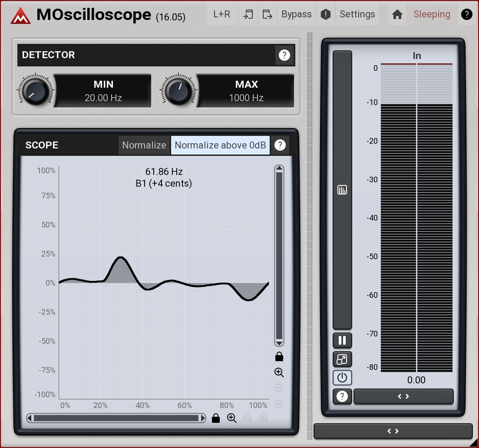Click the MAX 1000 Hz value field

pos(246,91)
